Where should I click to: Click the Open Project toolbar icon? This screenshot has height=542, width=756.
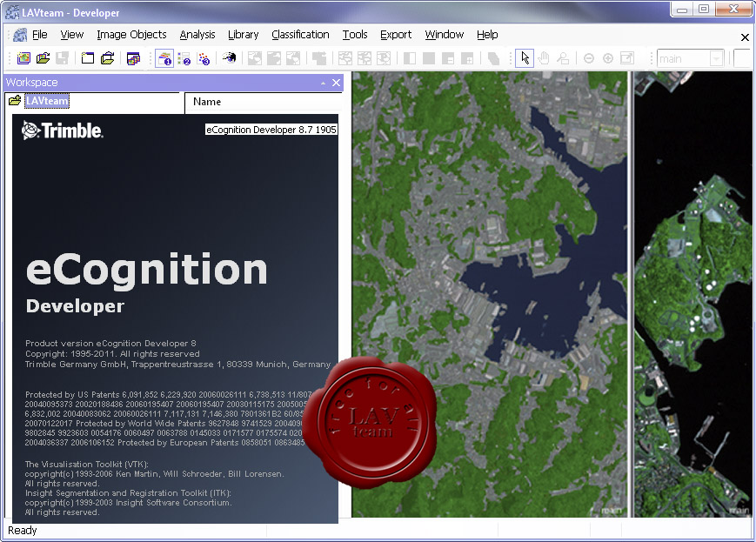point(43,59)
